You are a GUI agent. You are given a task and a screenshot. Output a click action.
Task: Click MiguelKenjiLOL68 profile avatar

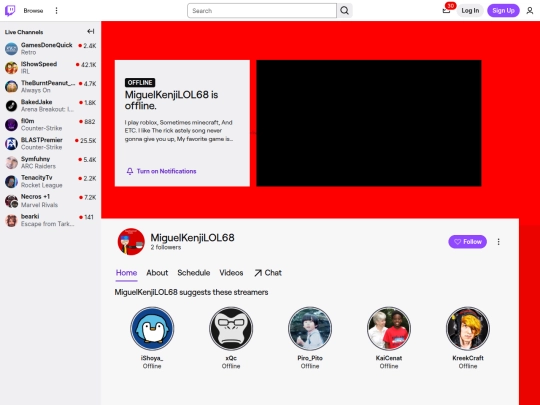click(131, 242)
